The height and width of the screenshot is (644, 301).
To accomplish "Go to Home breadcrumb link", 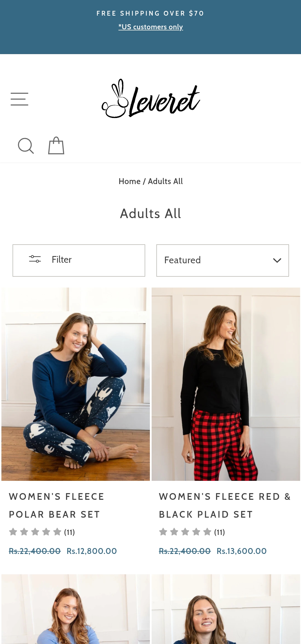I will coord(129,181).
